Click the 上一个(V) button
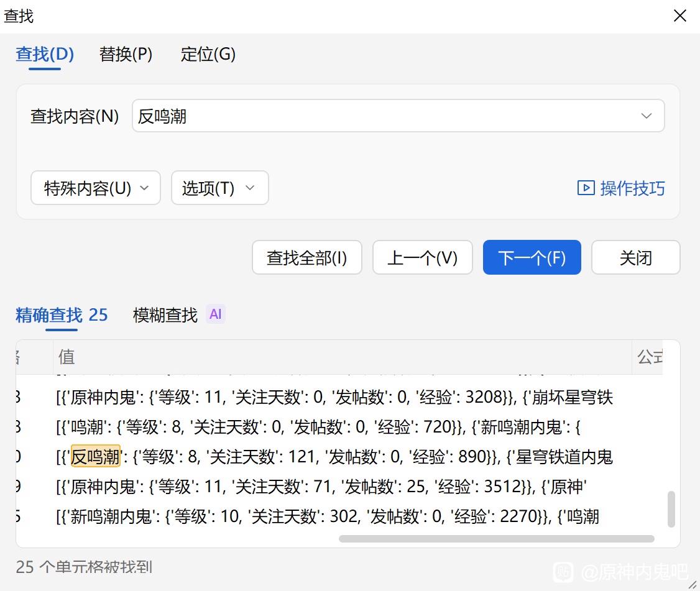Screen dimensions: 700x591 (422, 258)
